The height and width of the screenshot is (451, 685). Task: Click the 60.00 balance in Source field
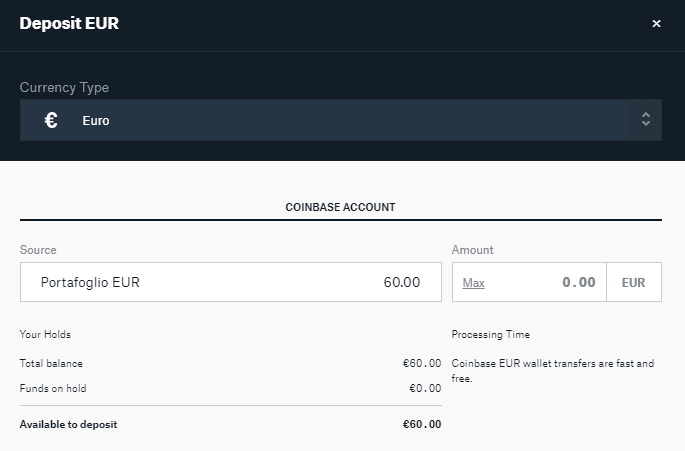[x=402, y=282]
